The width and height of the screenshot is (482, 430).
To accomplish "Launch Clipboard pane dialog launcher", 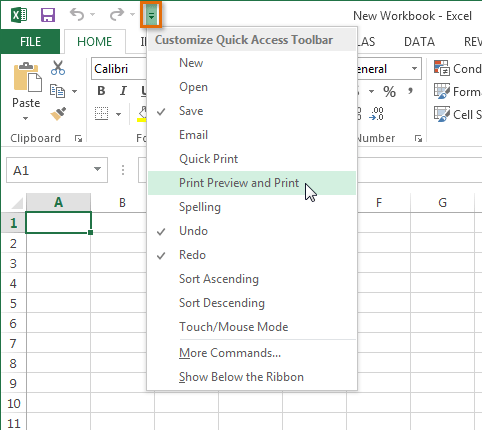I will pyautogui.click(x=78, y=138).
